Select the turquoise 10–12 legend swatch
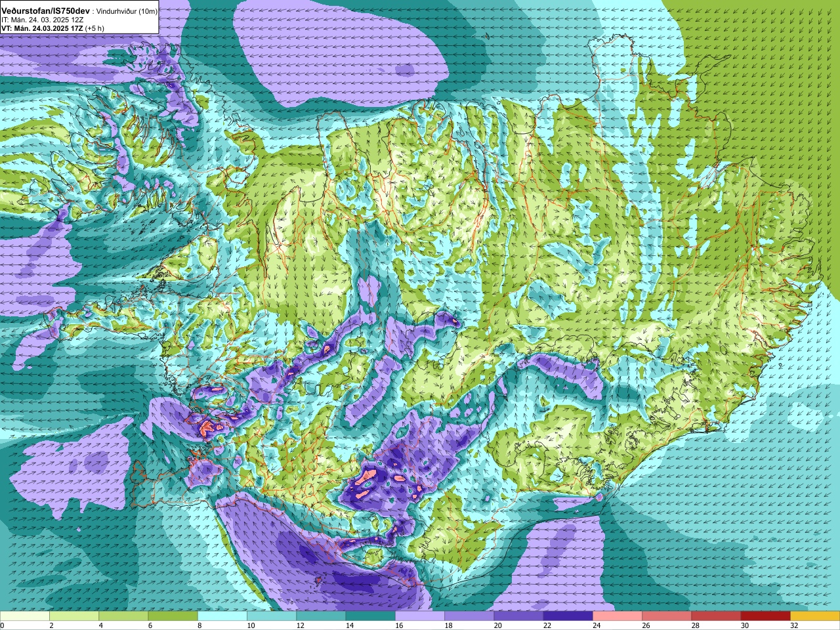840x630 pixels. click(x=272, y=616)
